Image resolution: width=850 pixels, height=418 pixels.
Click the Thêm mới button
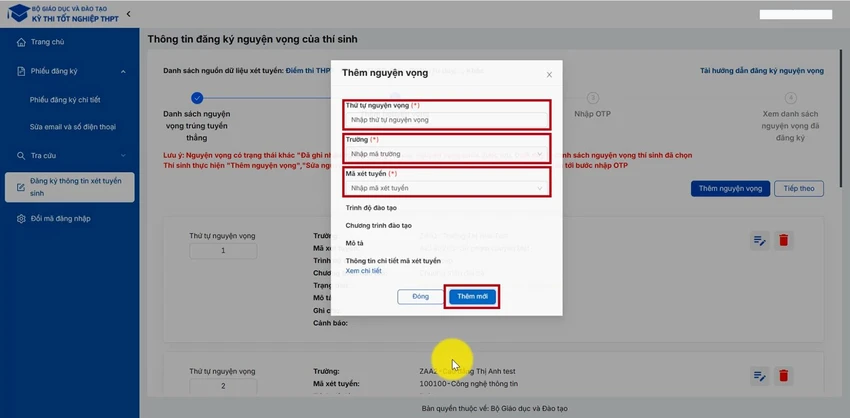pyautogui.click(x=472, y=297)
